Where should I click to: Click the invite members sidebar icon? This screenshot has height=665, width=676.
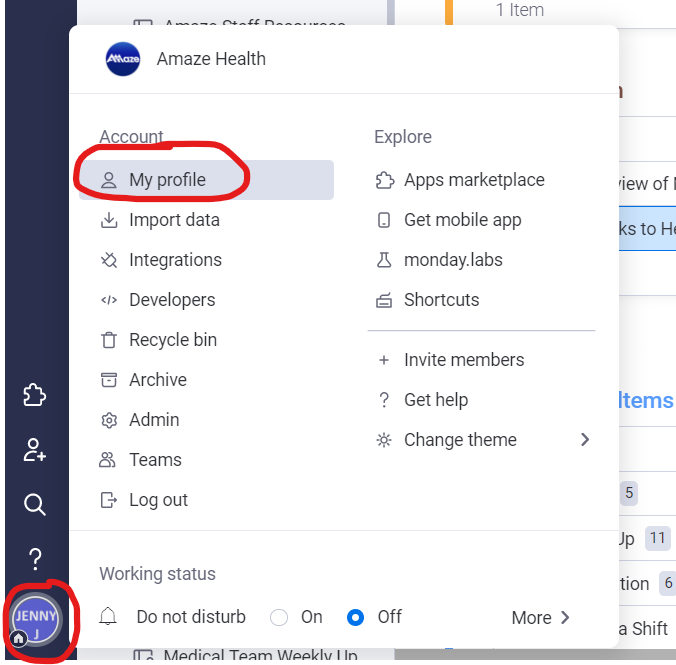pyautogui.click(x=34, y=450)
